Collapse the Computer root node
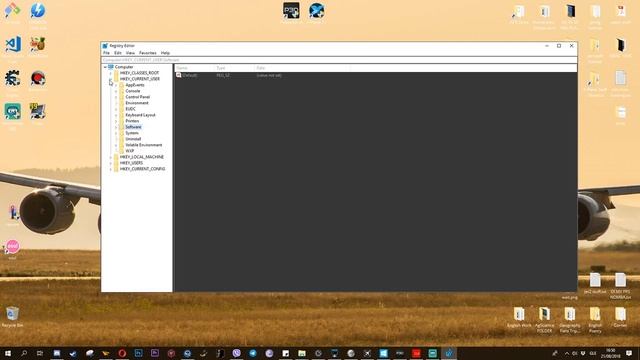This screenshot has width=640, height=360. tap(105, 67)
